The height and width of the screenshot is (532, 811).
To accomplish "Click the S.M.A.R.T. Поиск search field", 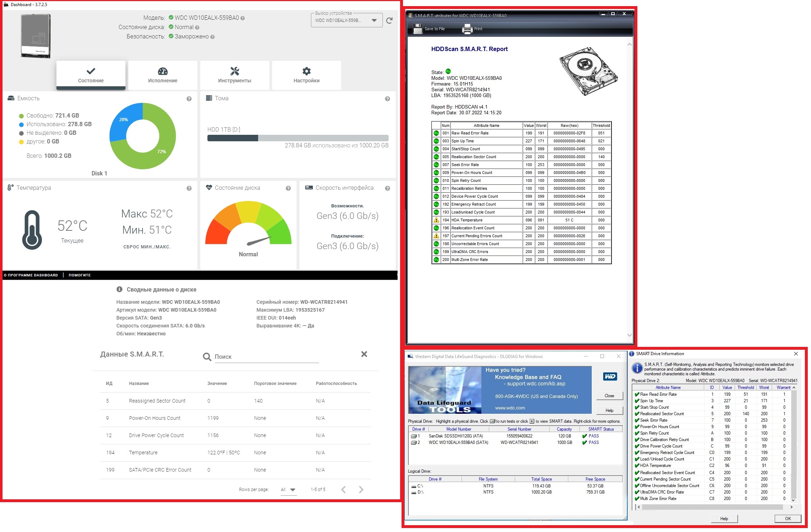I will coord(266,357).
